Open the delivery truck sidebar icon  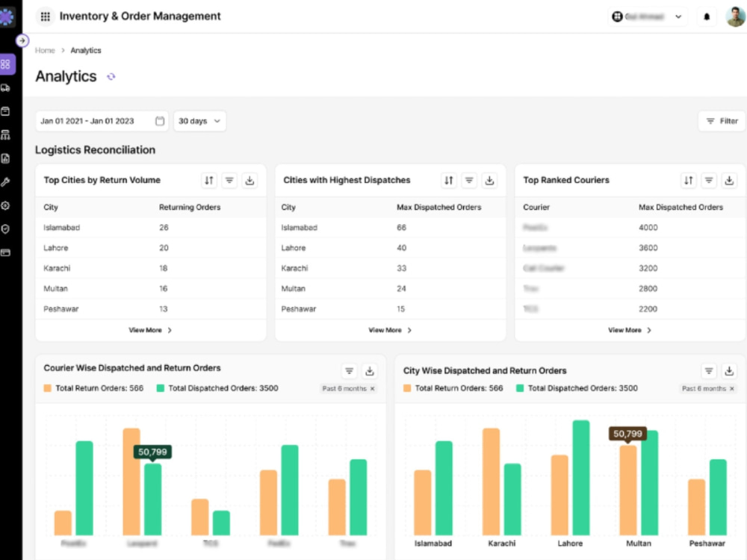pos(6,87)
